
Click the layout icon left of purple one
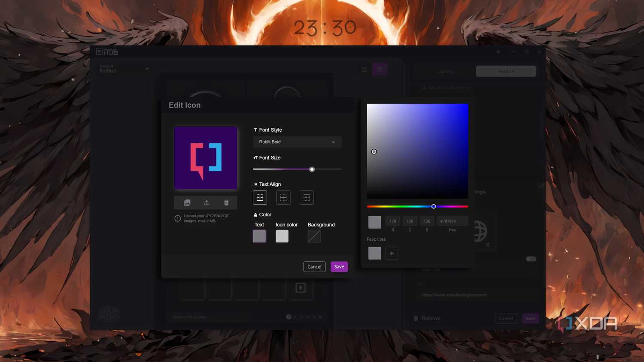[364, 69]
